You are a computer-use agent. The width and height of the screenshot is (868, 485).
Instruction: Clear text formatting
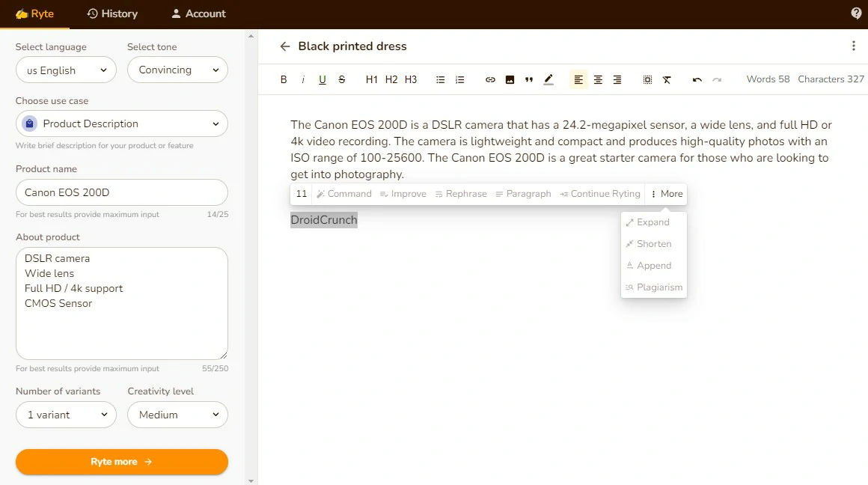[x=667, y=80]
